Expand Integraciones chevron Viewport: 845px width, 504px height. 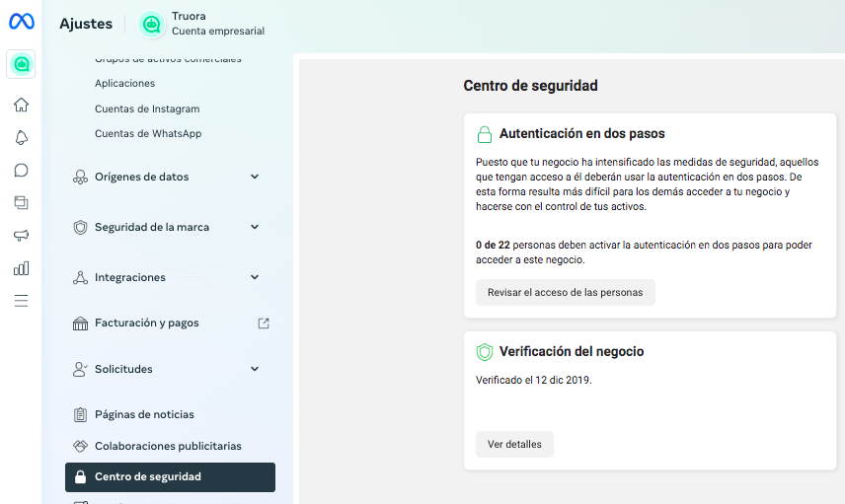(x=255, y=277)
